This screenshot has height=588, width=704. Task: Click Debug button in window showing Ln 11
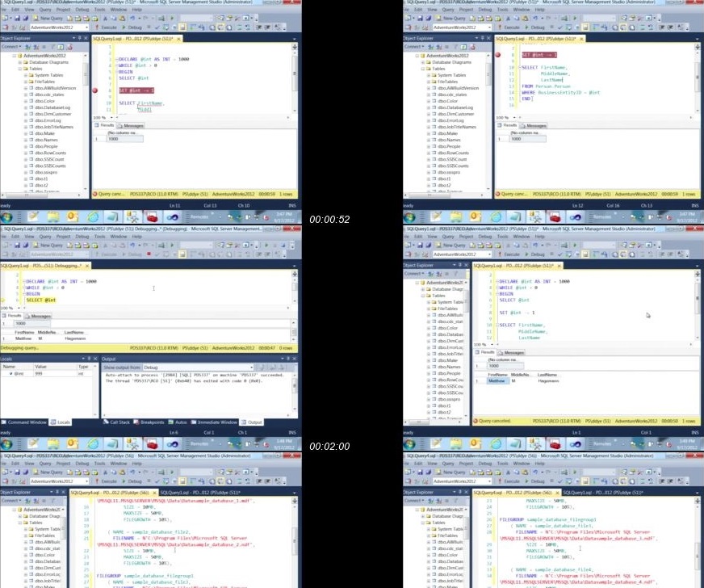point(132,27)
